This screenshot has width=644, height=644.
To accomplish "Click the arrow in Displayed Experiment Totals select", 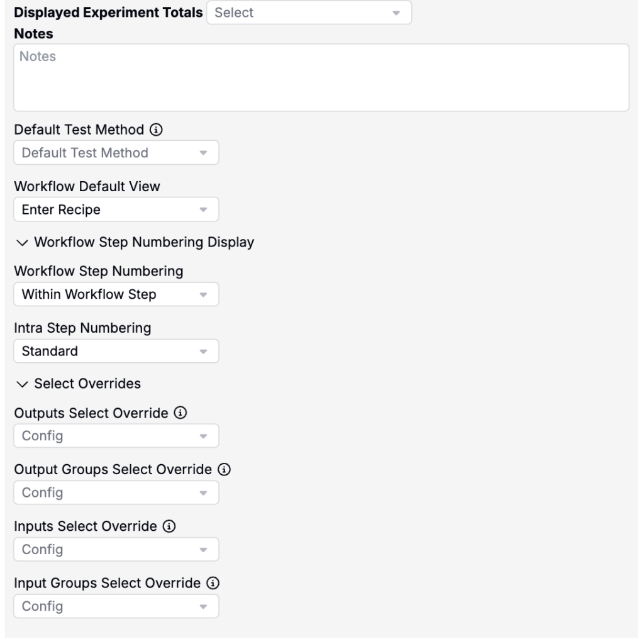I will point(396,13).
